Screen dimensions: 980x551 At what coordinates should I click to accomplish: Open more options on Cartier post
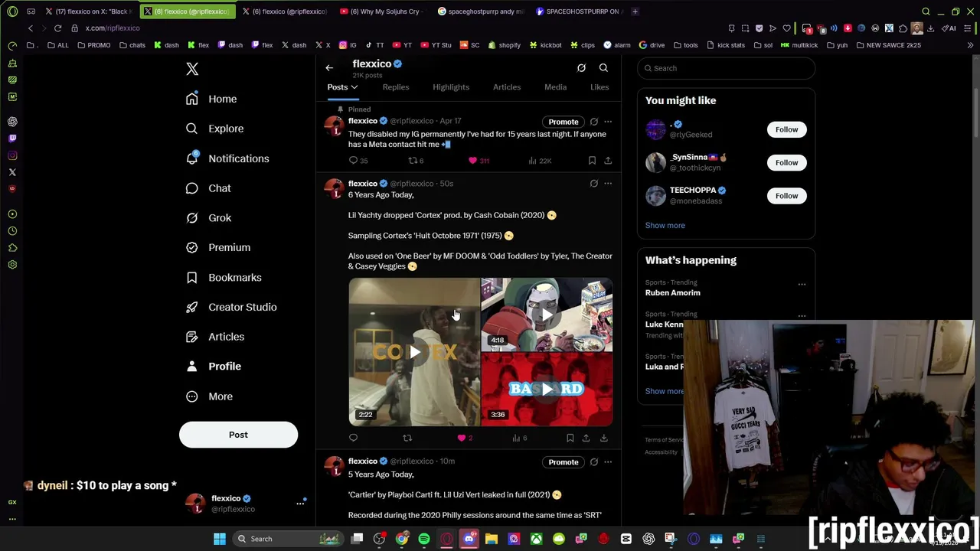[x=608, y=462]
